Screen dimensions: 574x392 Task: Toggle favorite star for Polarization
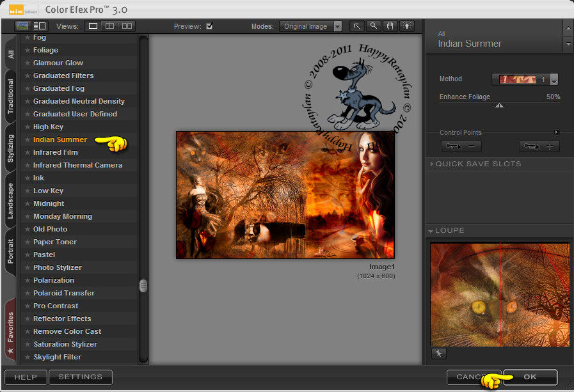(x=28, y=281)
